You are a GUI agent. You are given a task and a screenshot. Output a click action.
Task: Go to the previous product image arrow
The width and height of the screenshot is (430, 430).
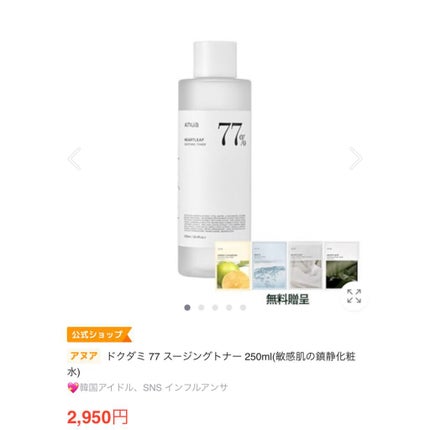74,159
